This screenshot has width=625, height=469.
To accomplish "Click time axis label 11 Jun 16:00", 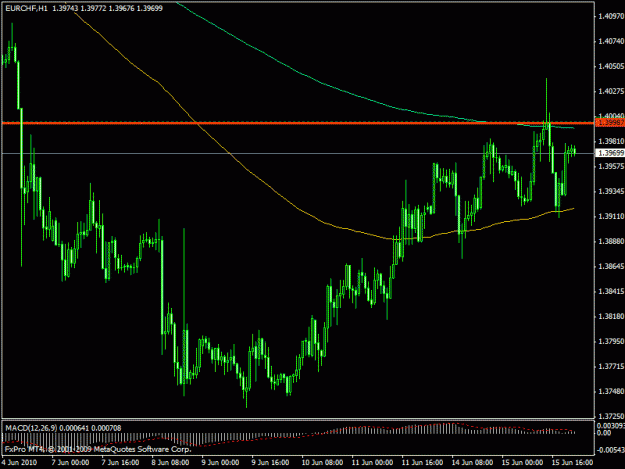I will 422,463.
